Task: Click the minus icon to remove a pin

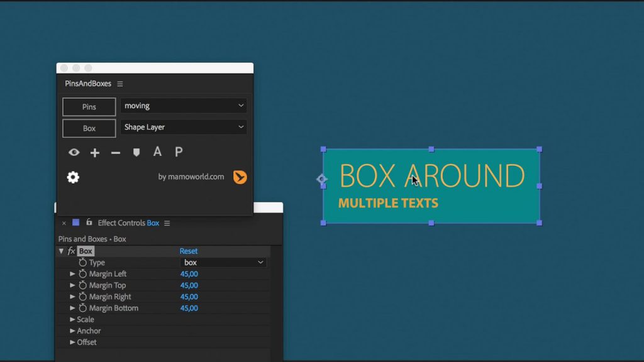Action: [x=115, y=152]
